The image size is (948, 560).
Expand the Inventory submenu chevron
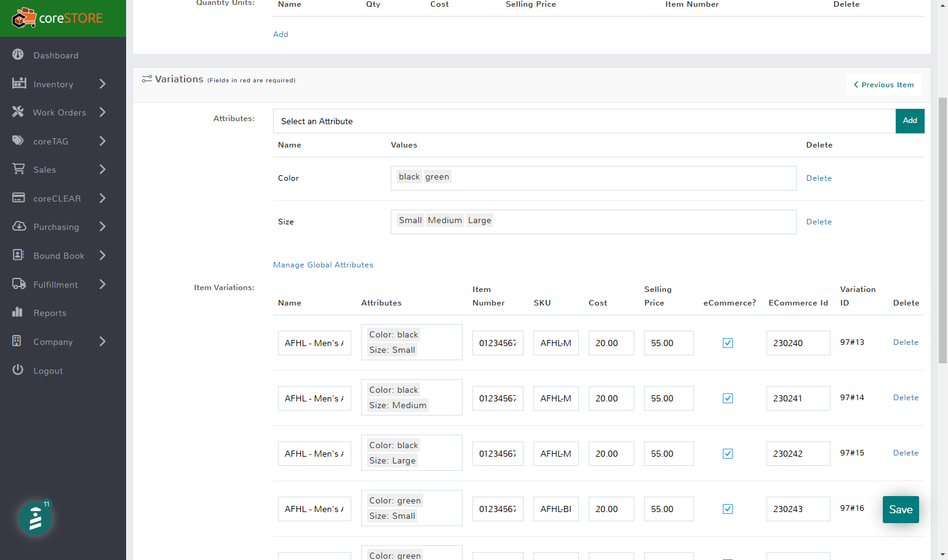click(x=103, y=84)
